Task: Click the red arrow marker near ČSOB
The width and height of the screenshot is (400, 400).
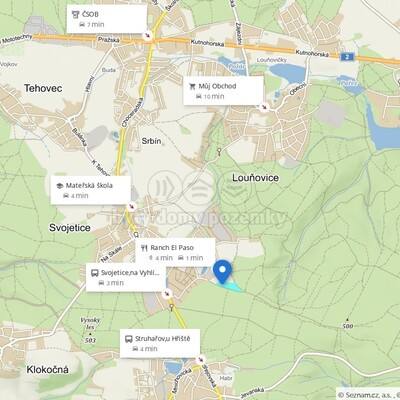Action: click(x=147, y=35)
